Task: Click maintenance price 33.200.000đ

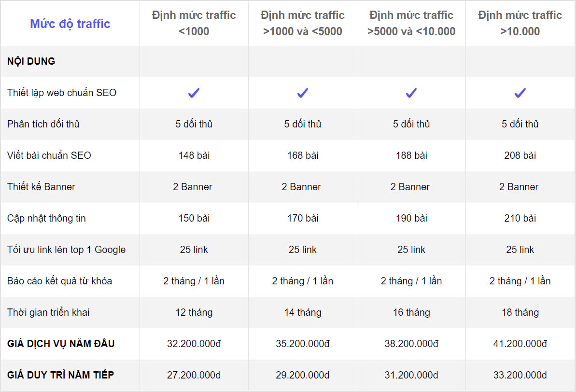Action: pos(520,375)
